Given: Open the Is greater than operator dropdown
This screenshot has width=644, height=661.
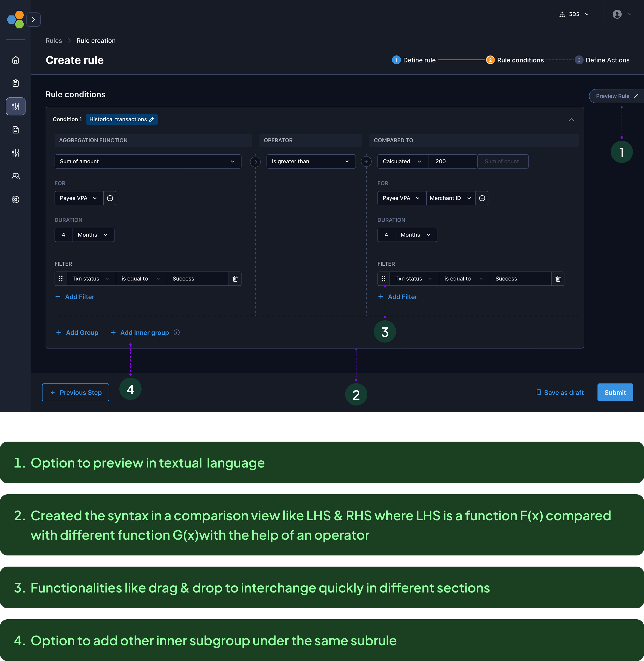Looking at the screenshot, I should pos(310,162).
